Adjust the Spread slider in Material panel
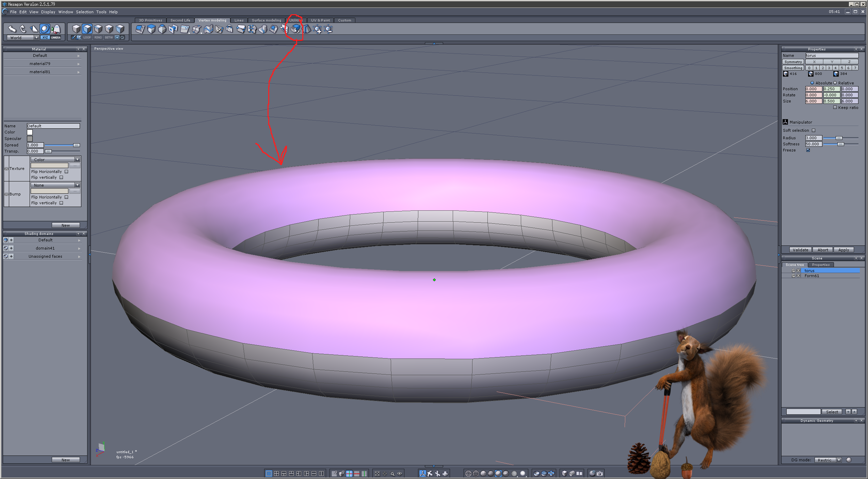 click(x=76, y=145)
